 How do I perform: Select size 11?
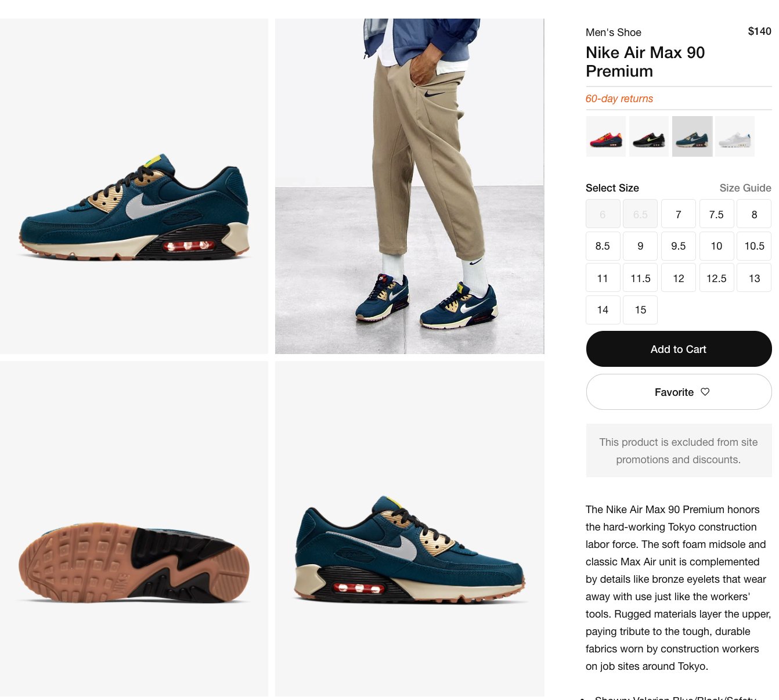click(x=603, y=277)
